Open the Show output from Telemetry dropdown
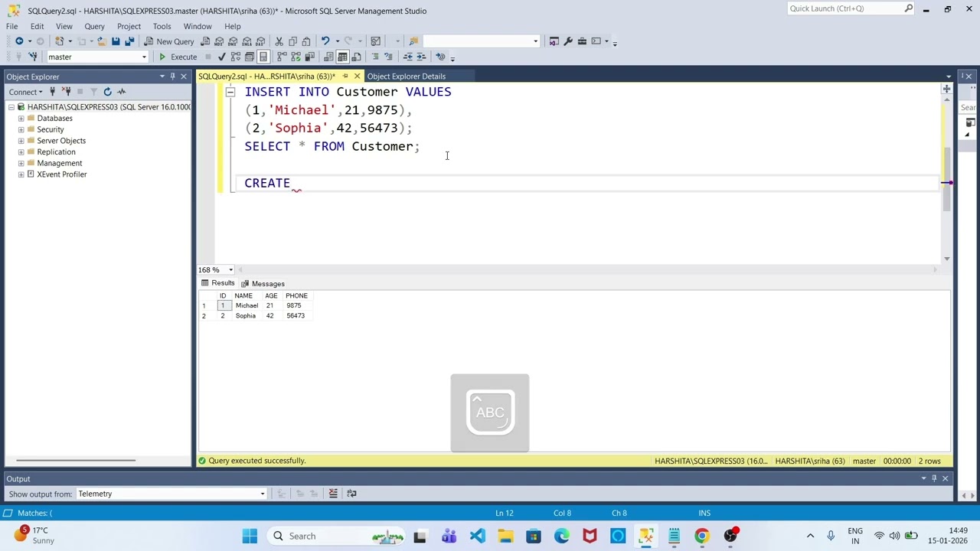 coord(171,494)
